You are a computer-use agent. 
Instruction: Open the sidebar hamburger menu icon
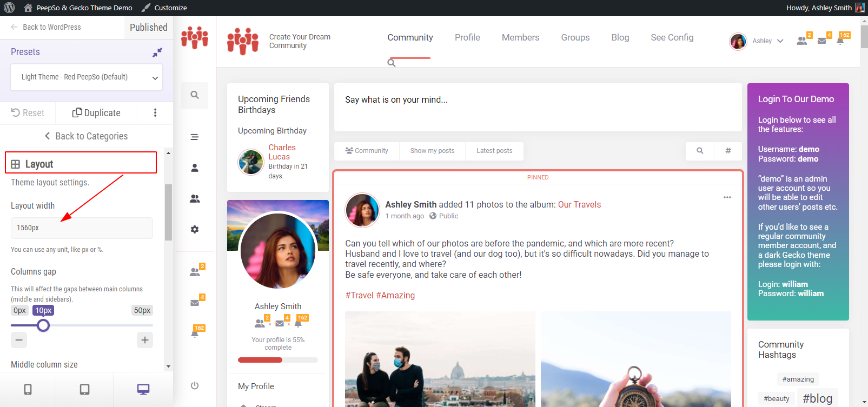[x=195, y=137]
